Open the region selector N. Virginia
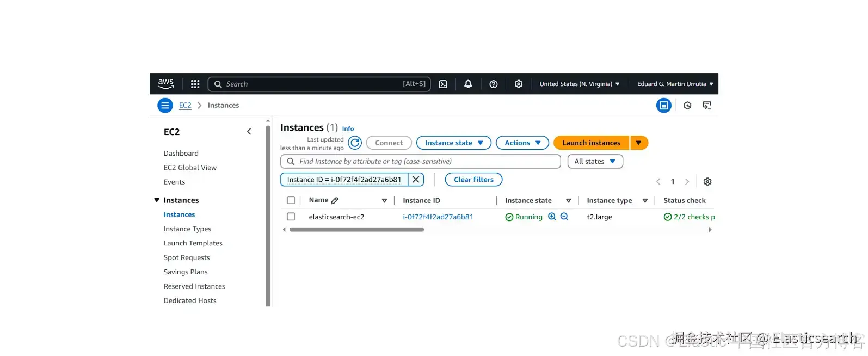Viewport: 868px width, 356px height. coord(579,84)
